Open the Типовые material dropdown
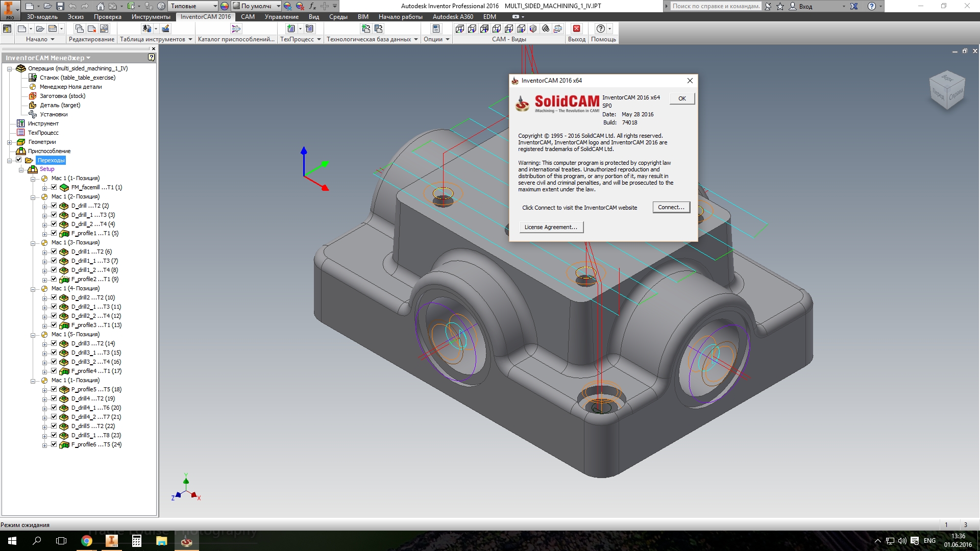This screenshot has width=980, height=551. 215,6
